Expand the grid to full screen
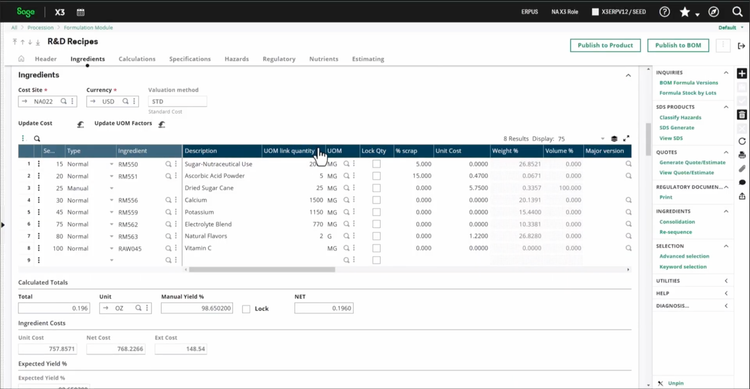 (626, 139)
